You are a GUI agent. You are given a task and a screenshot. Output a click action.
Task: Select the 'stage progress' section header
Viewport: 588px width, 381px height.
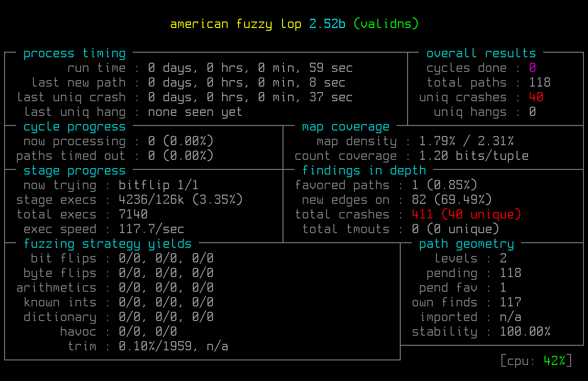pyautogui.click(x=75, y=171)
